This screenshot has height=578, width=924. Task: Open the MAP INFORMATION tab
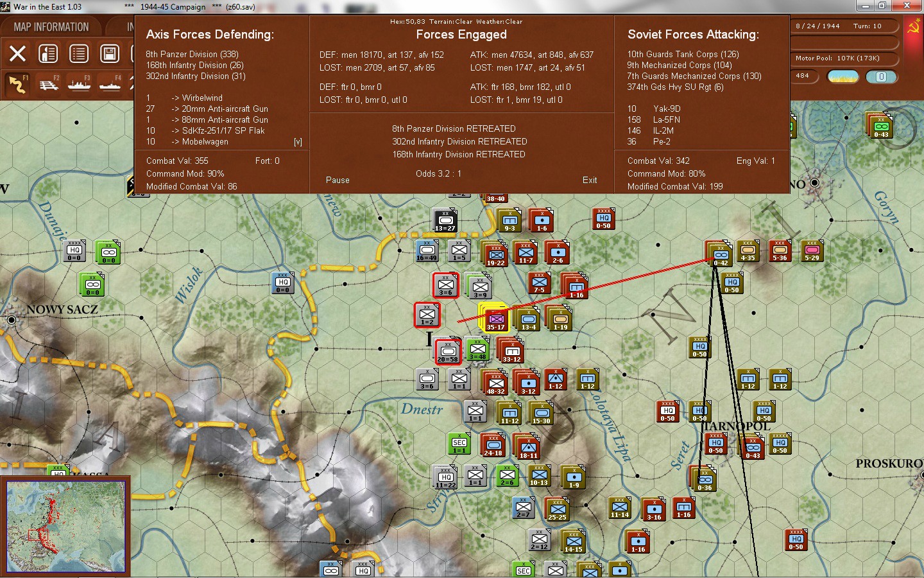[51, 27]
